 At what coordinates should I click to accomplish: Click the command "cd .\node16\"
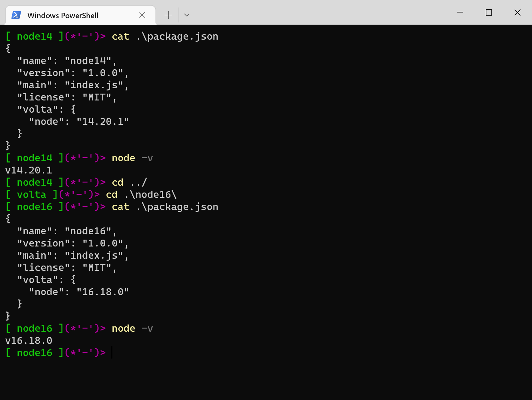click(x=141, y=195)
